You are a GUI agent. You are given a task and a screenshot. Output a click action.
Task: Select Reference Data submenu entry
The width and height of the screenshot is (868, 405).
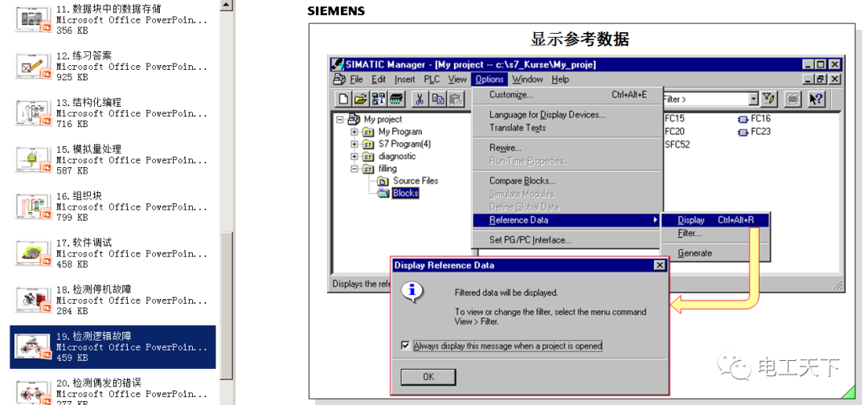point(567,220)
